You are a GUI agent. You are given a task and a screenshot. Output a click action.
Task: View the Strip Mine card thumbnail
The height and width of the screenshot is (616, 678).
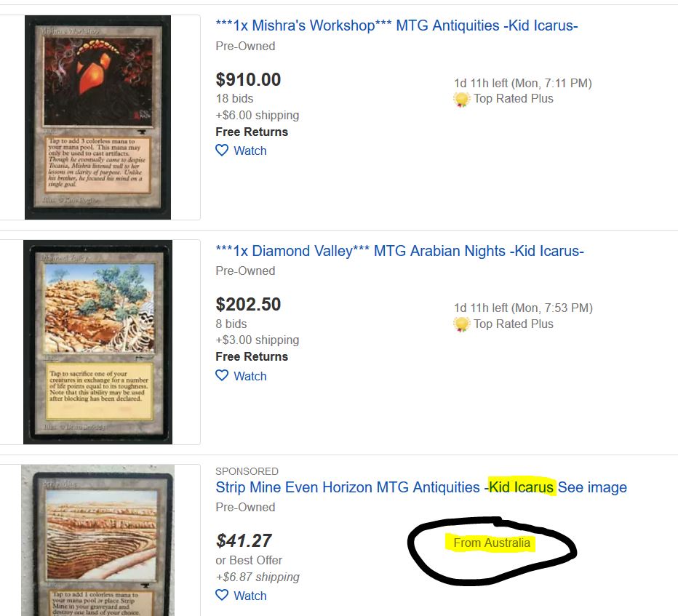tap(97, 540)
